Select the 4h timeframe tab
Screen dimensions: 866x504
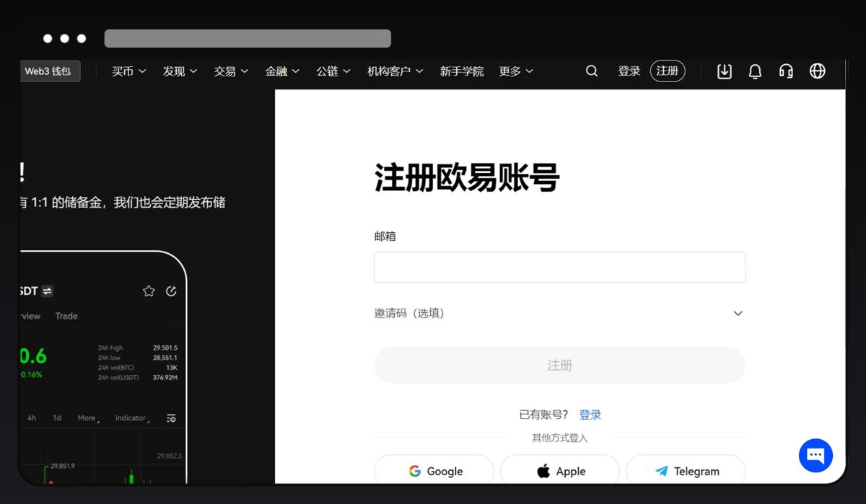(x=32, y=418)
